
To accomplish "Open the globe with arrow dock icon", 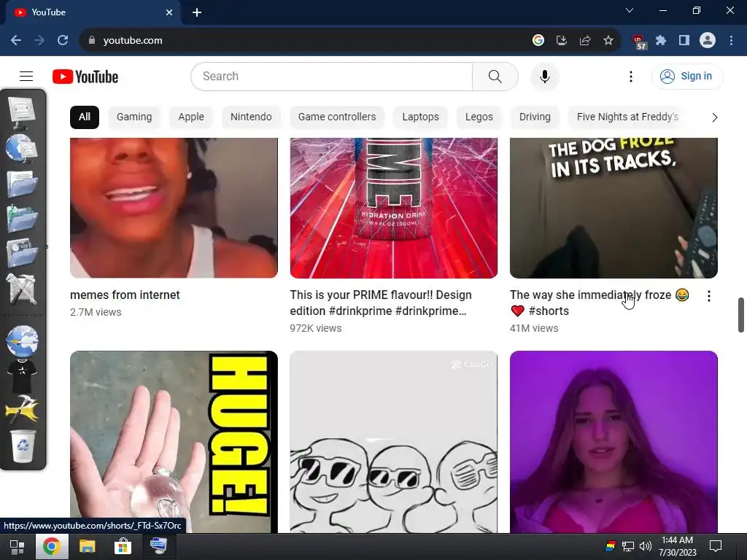I will click(x=22, y=341).
